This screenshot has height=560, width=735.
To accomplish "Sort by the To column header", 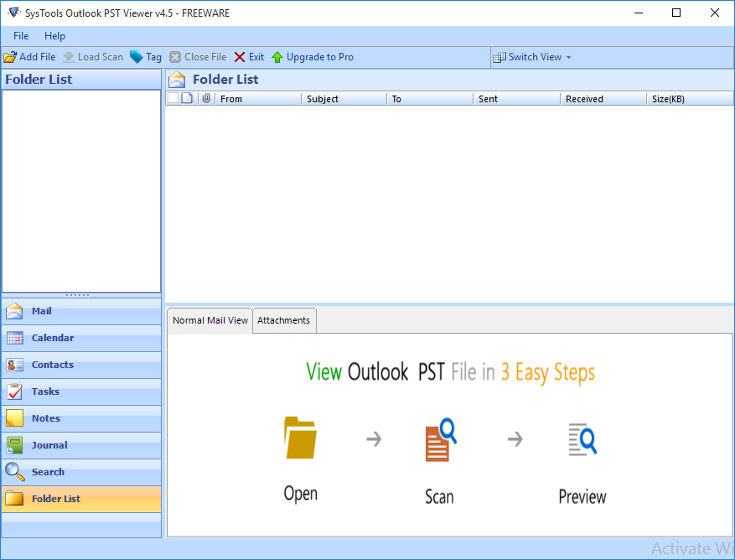I will [430, 98].
